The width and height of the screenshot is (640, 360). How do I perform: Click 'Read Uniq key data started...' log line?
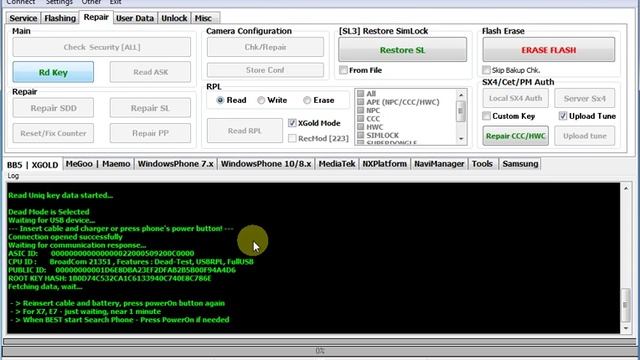click(60, 195)
